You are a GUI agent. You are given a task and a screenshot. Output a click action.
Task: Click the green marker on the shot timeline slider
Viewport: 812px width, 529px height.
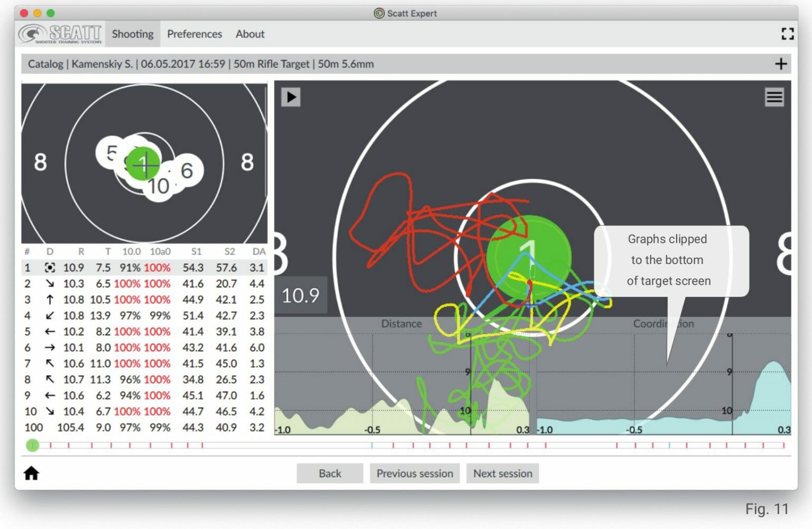(x=32, y=445)
